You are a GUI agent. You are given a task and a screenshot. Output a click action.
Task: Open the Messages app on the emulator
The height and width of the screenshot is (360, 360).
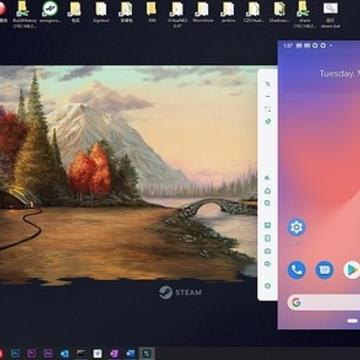point(324,270)
